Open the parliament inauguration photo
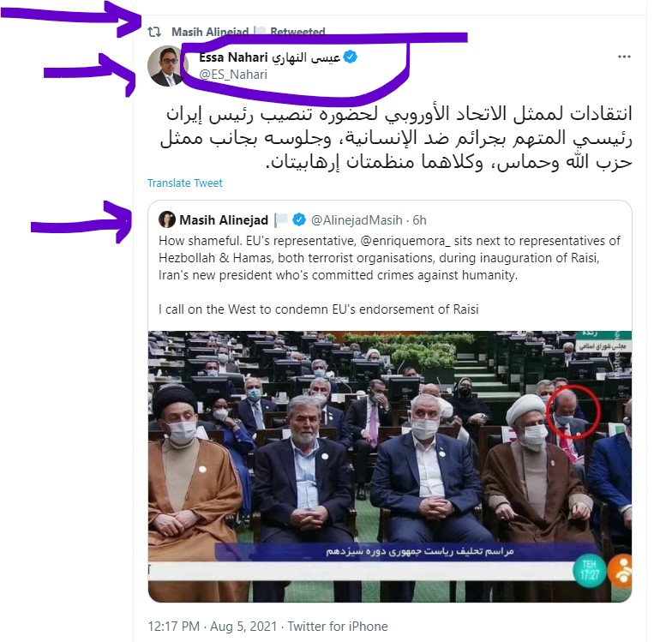 [x=389, y=466]
